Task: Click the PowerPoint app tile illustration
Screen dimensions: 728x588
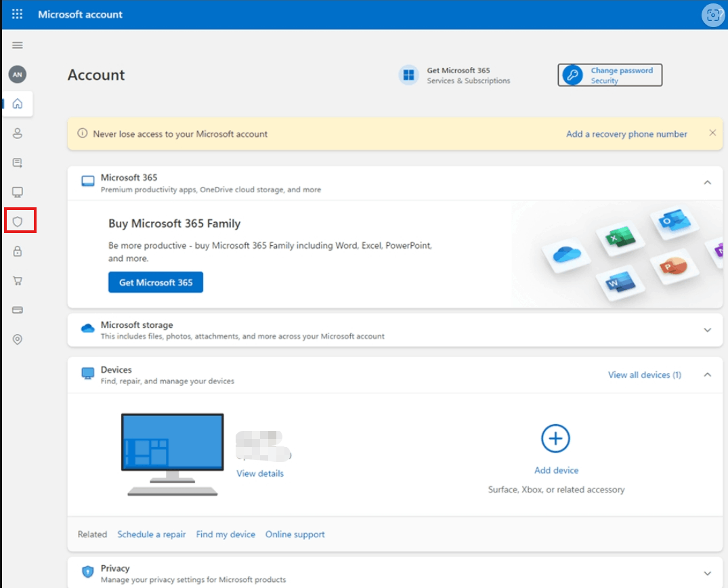Action: pos(674,267)
